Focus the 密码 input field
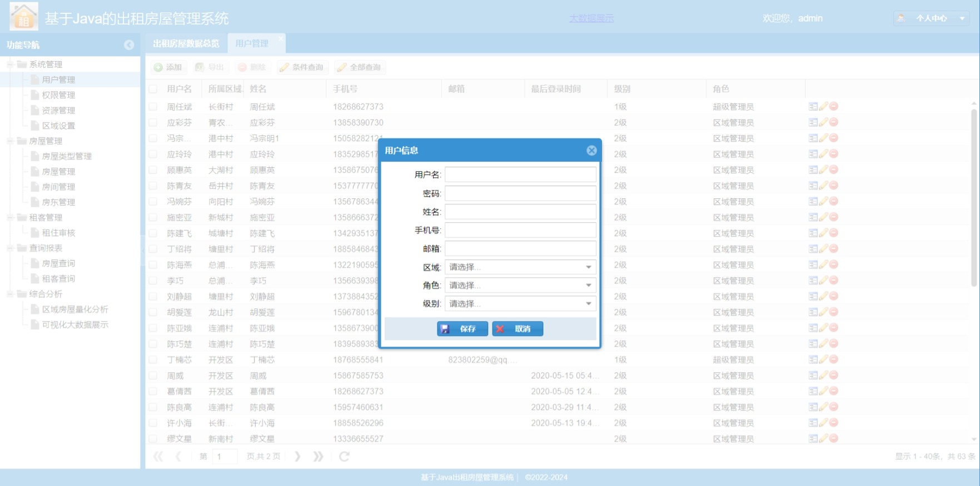 [520, 193]
